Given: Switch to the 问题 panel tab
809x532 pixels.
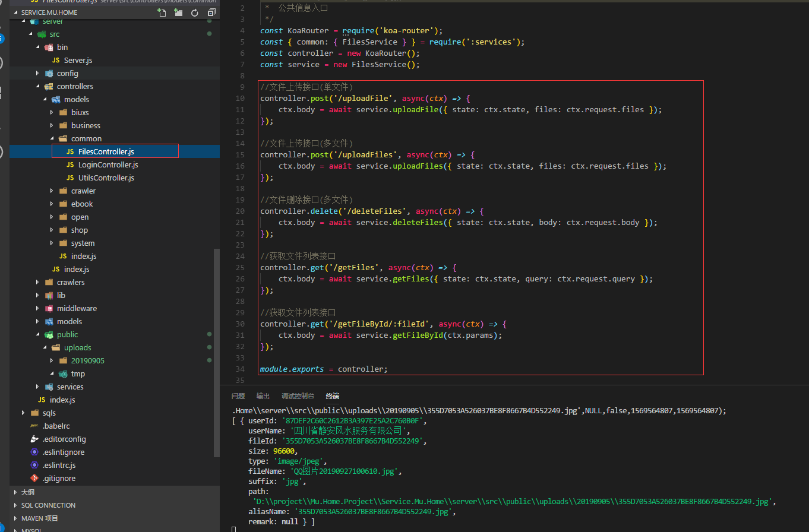Looking at the screenshot, I should (x=238, y=396).
